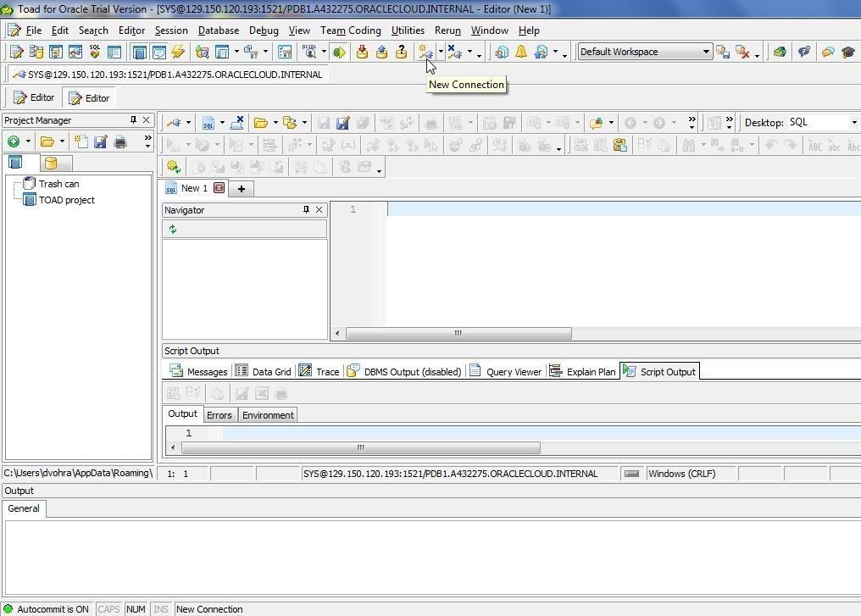Open the Environment sub-tab
The image size is (861, 616).
coord(268,415)
